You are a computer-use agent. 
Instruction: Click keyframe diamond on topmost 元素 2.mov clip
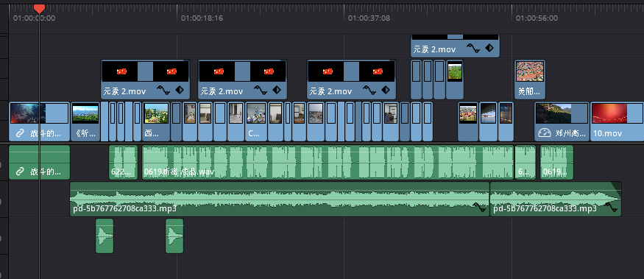pos(489,48)
